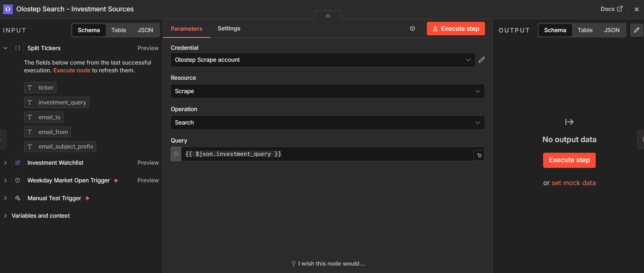Click Preview for Weekday Market Open Trigger

(148, 180)
